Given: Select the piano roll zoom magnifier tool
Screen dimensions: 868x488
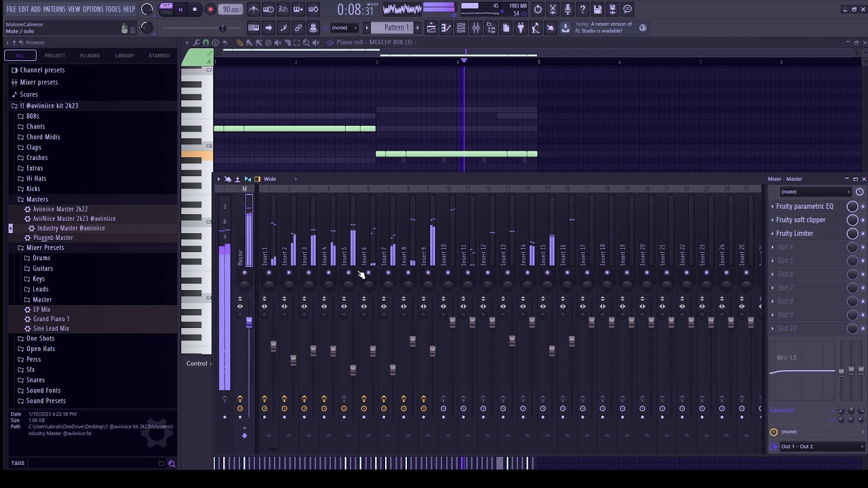Looking at the screenshot, I should click(307, 43).
